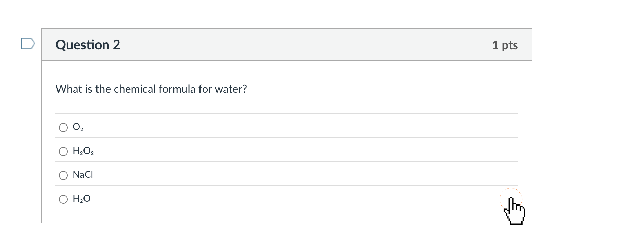
Task: Flag Question 2 using the bookmark icon
Action: pos(28,44)
